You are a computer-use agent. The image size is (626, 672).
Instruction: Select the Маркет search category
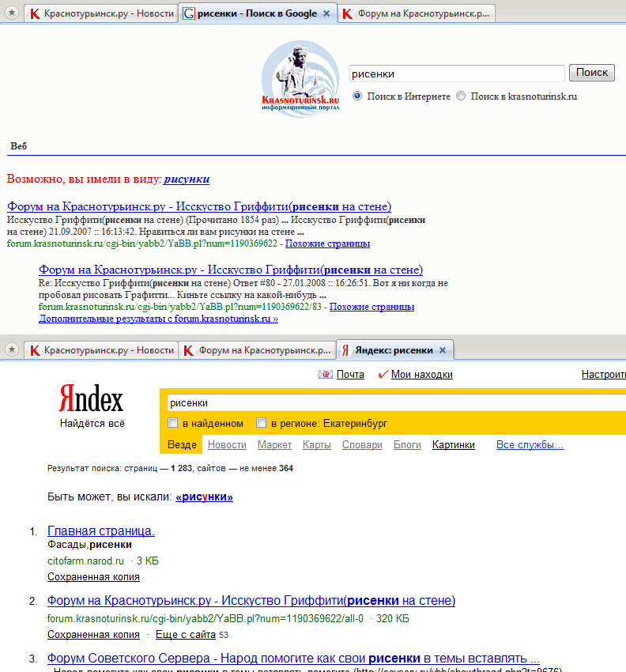pyautogui.click(x=274, y=445)
